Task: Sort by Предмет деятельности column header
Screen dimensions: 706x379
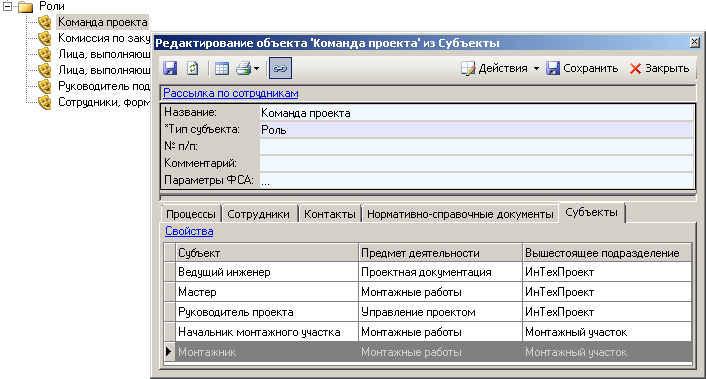Action: [x=440, y=253]
